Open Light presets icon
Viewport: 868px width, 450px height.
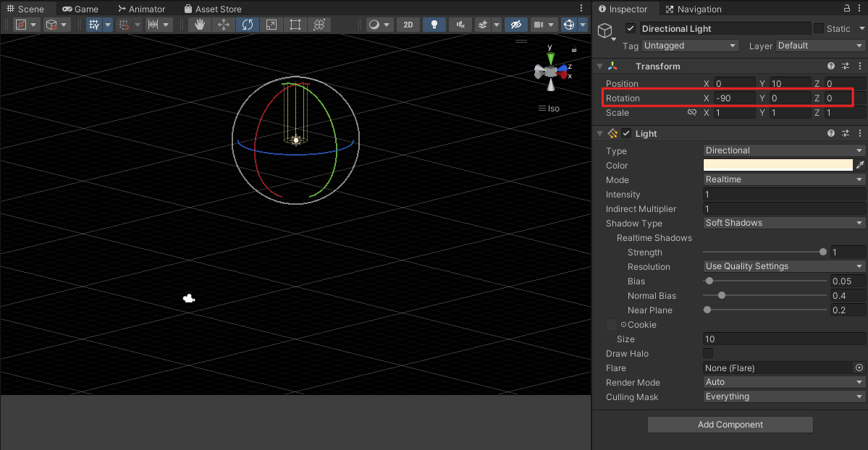pyautogui.click(x=846, y=133)
